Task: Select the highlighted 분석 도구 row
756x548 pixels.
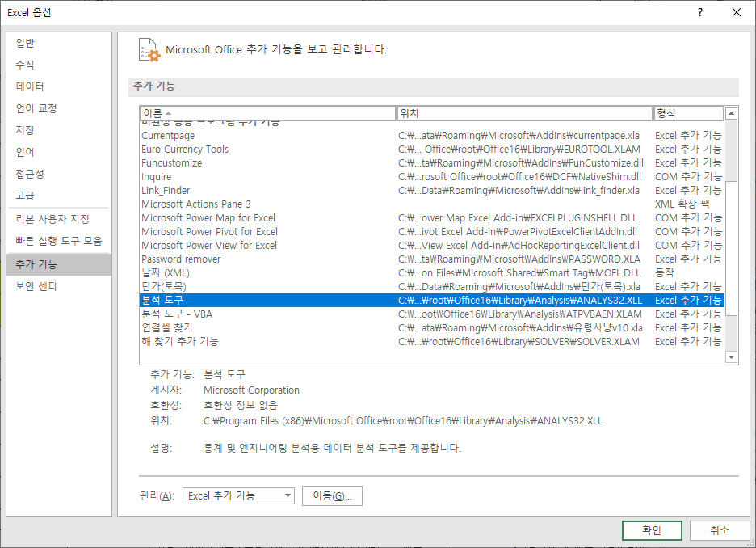Action: click(x=431, y=300)
